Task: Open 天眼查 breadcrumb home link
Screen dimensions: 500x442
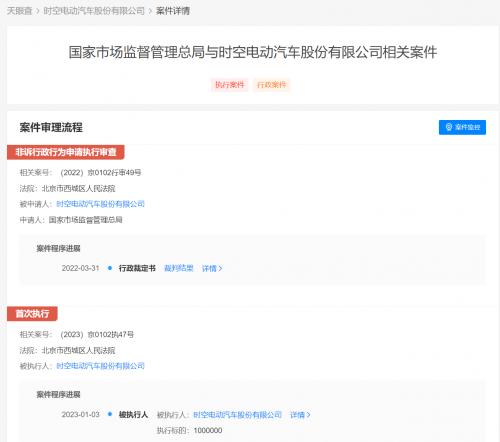Action: (x=20, y=11)
